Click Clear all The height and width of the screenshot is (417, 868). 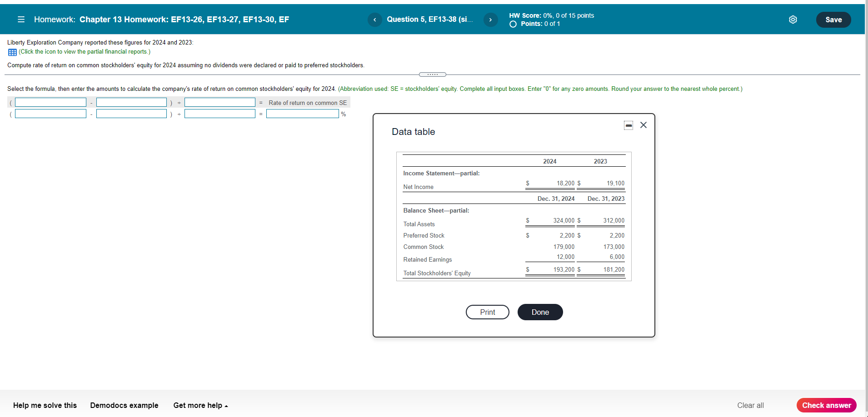(750, 405)
